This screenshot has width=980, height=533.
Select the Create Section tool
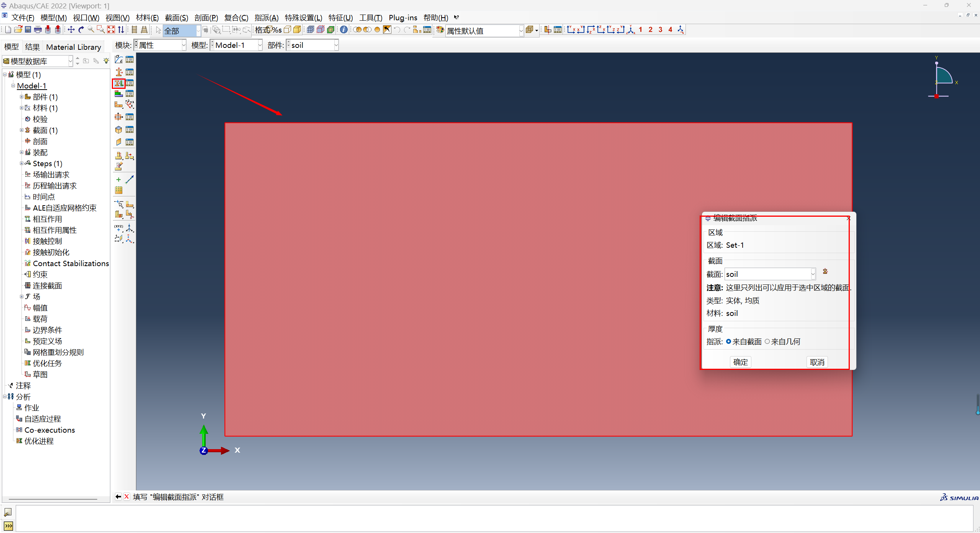click(x=119, y=72)
